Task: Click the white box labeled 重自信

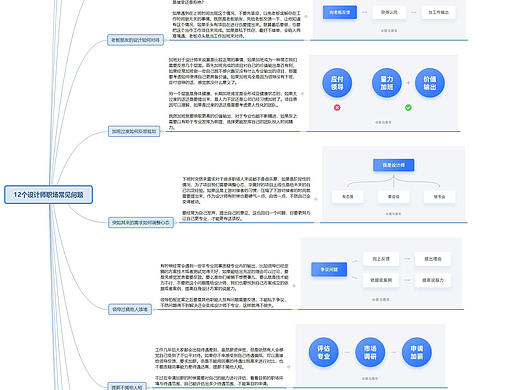Action: [x=393, y=197]
